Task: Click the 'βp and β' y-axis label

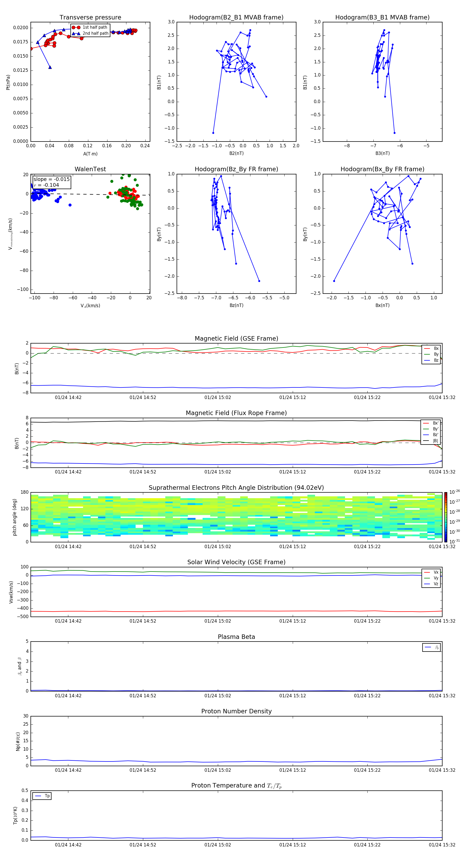Action: coord(19,666)
